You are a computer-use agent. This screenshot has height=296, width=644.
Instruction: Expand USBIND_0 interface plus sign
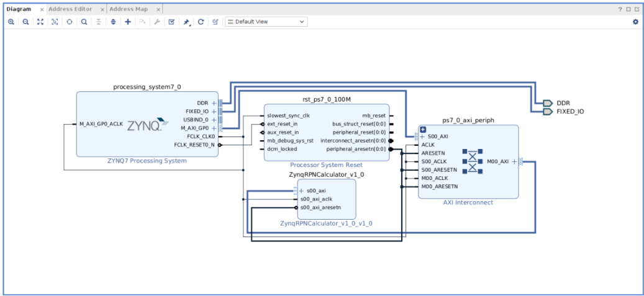pyautogui.click(x=214, y=120)
